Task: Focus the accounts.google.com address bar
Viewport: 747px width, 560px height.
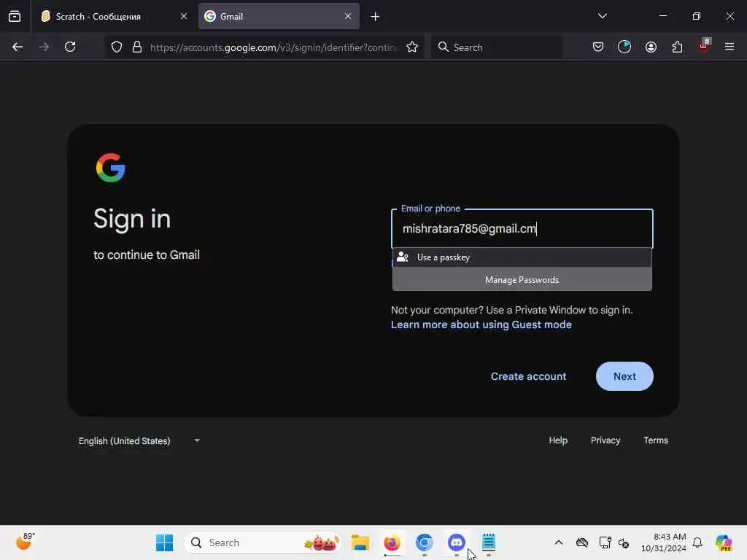Action: (x=273, y=47)
